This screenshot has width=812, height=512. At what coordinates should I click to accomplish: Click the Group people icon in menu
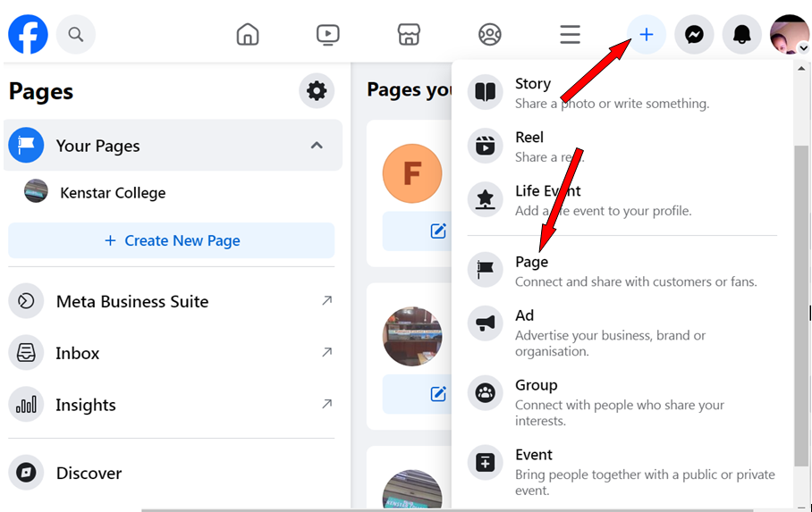pyautogui.click(x=486, y=393)
